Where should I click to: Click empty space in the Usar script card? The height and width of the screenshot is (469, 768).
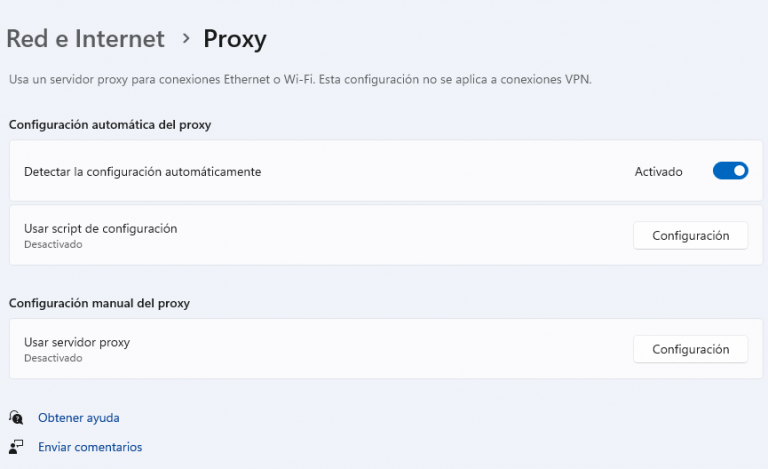coord(400,236)
